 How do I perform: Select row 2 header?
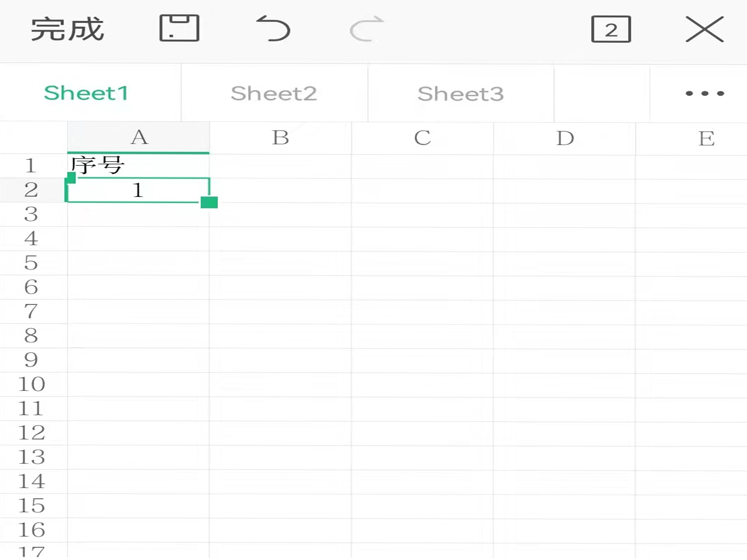point(31,190)
